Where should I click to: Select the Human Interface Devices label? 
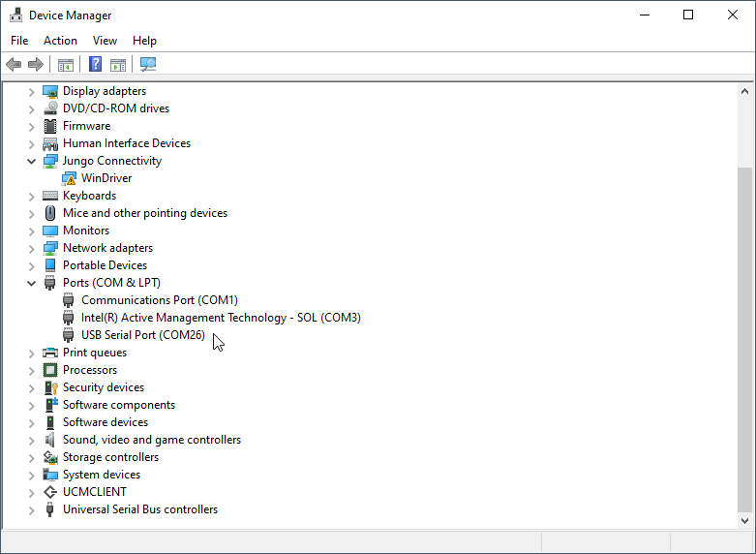click(127, 143)
